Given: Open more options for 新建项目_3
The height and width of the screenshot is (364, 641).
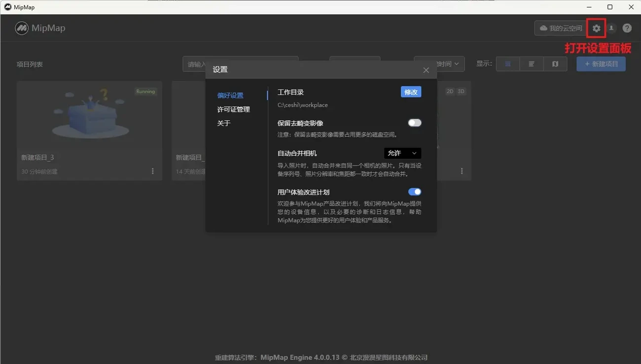Looking at the screenshot, I should (152, 171).
